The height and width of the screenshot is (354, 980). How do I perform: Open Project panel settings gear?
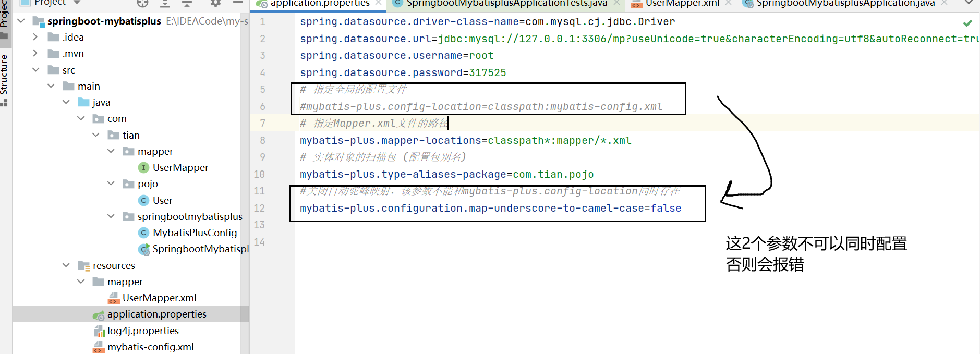point(215,3)
